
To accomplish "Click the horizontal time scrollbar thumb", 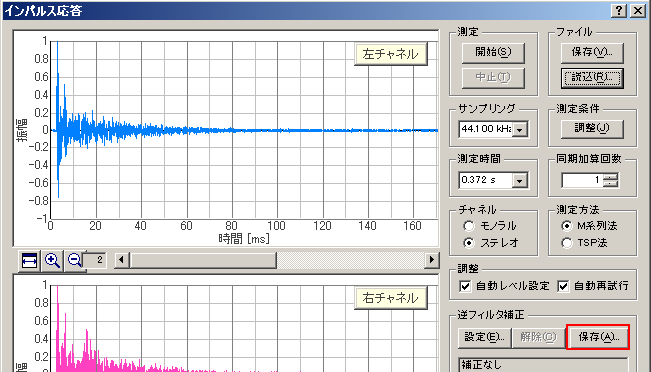I will click(203, 260).
